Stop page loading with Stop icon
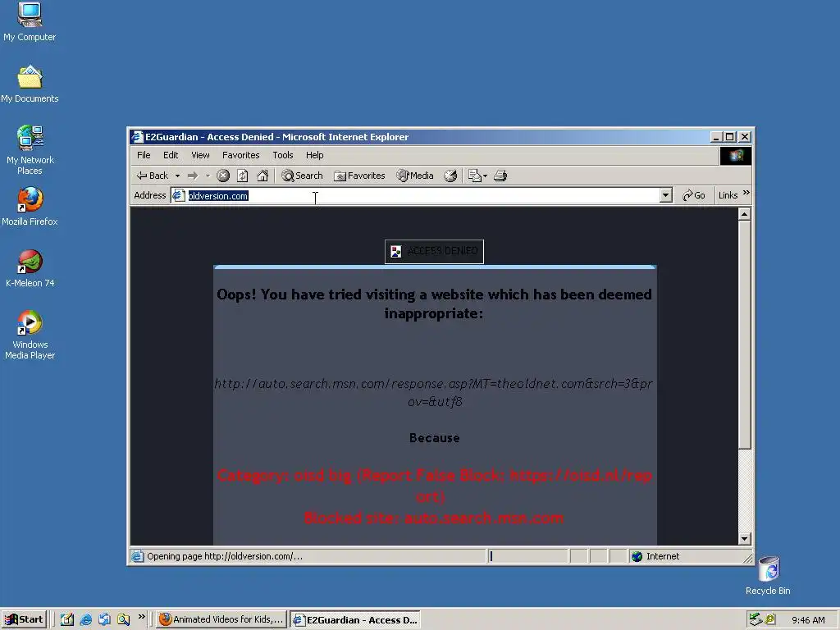 coord(223,176)
